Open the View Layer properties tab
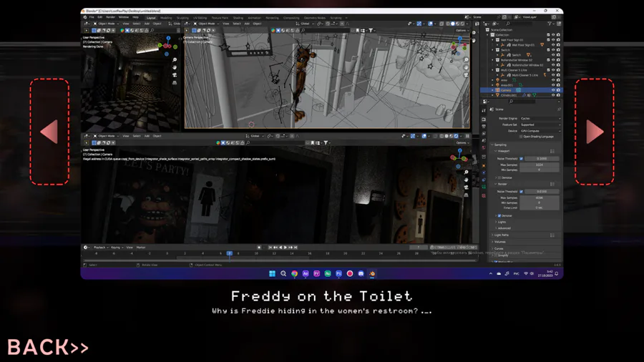 (x=484, y=134)
